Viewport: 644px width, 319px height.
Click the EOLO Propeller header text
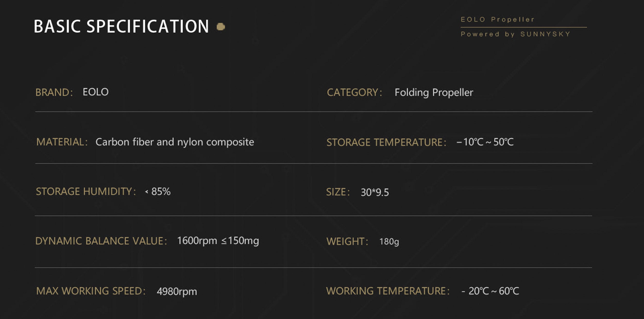(x=497, y=20)
